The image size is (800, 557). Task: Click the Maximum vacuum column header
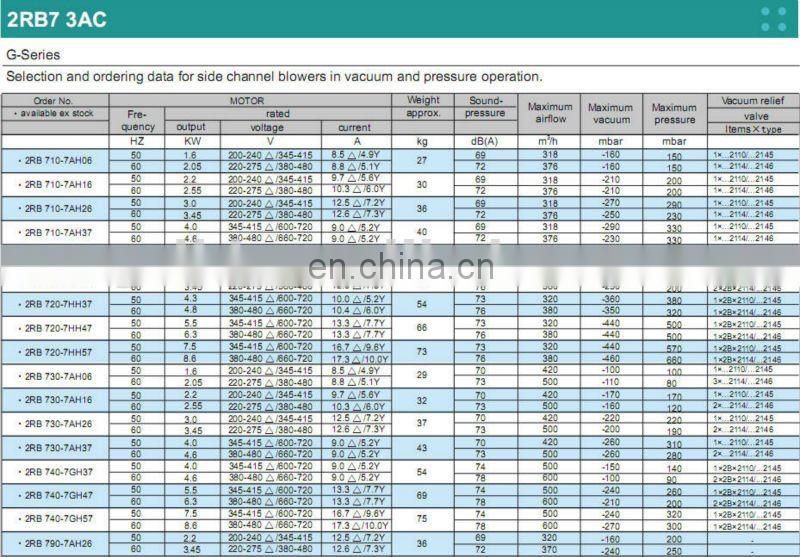610,113
